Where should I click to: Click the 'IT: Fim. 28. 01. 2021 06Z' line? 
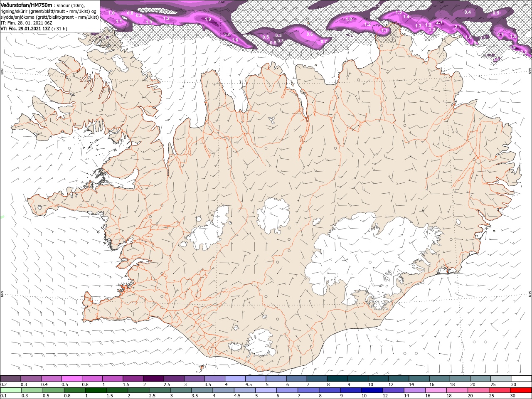pos(26,23)
